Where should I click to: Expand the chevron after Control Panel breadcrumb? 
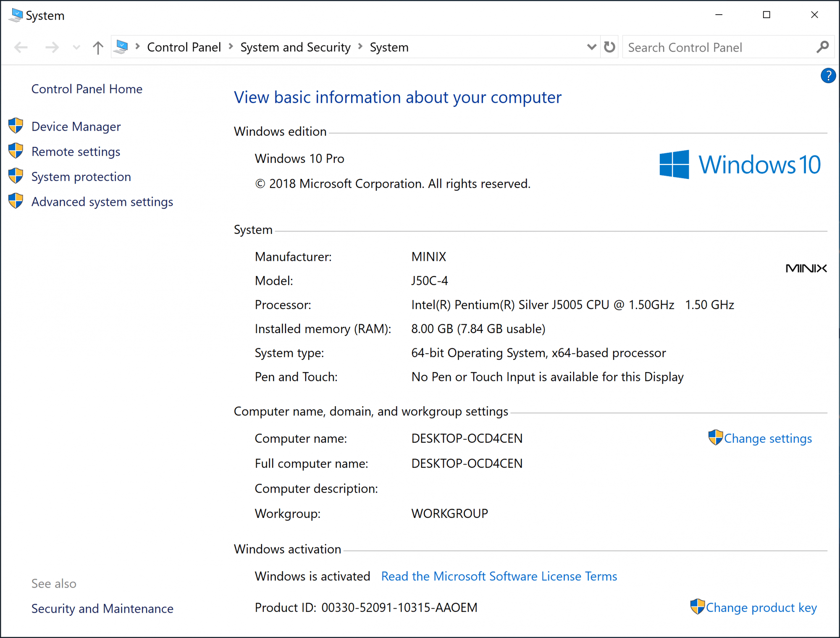coord(231,46)
